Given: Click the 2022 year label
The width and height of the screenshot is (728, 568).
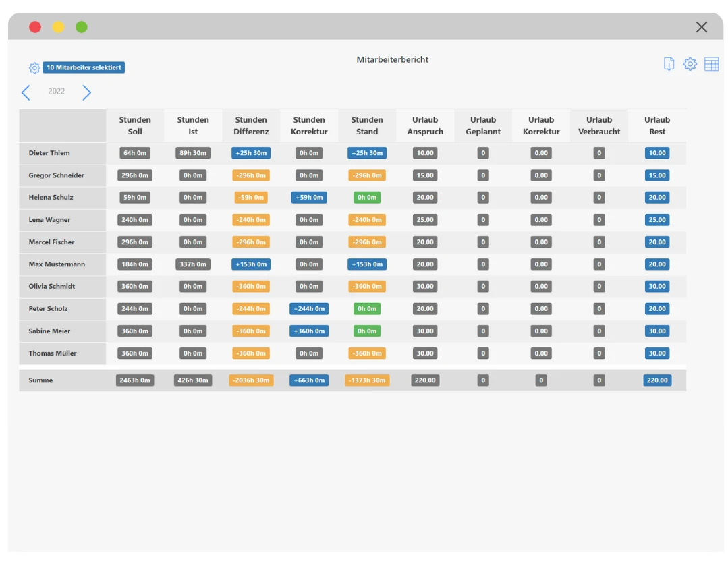Looking at the screenshot, I should [x=57, y=92].
